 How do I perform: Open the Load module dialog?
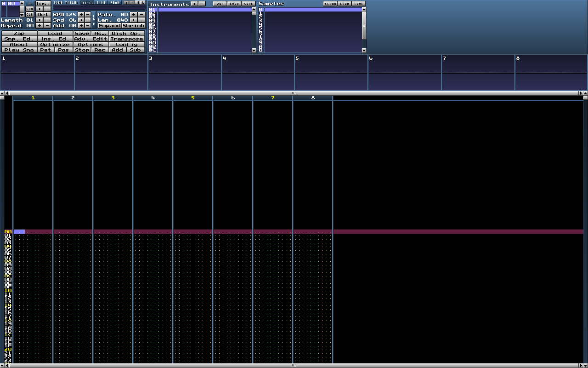55,34
